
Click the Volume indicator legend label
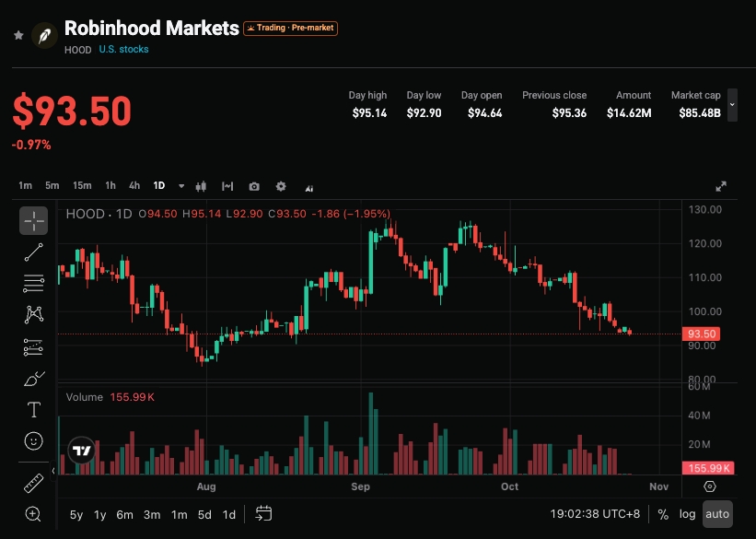[x=85, y=397]
